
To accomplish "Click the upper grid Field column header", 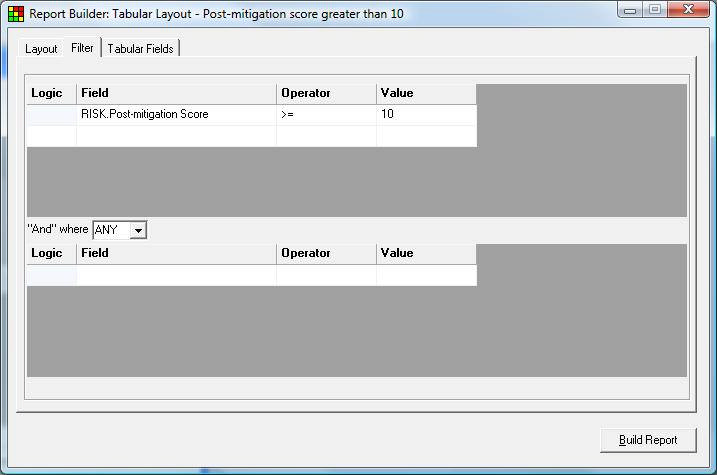I will tap(177, 93).
